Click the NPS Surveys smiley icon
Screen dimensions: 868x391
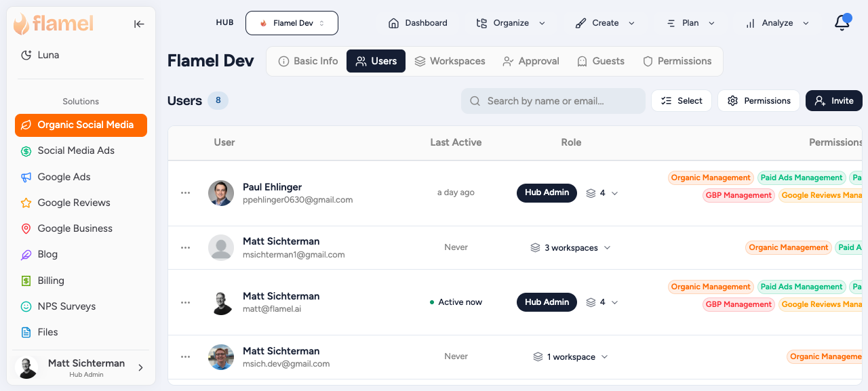[x=26, y=307]
